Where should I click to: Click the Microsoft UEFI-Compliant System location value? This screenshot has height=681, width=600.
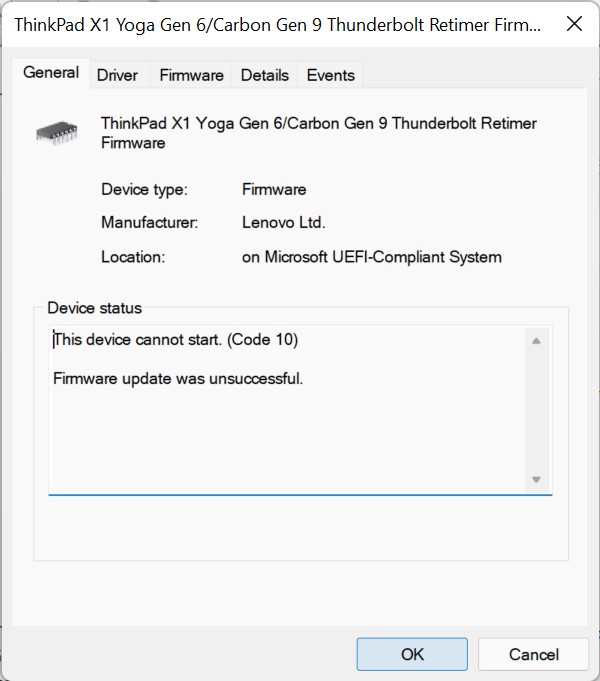[371, 257]
